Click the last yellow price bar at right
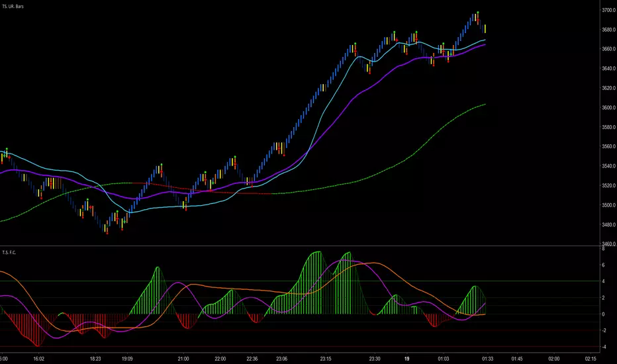Image resolution: width=617 pixels, height=364 pixels. [487, 28]
